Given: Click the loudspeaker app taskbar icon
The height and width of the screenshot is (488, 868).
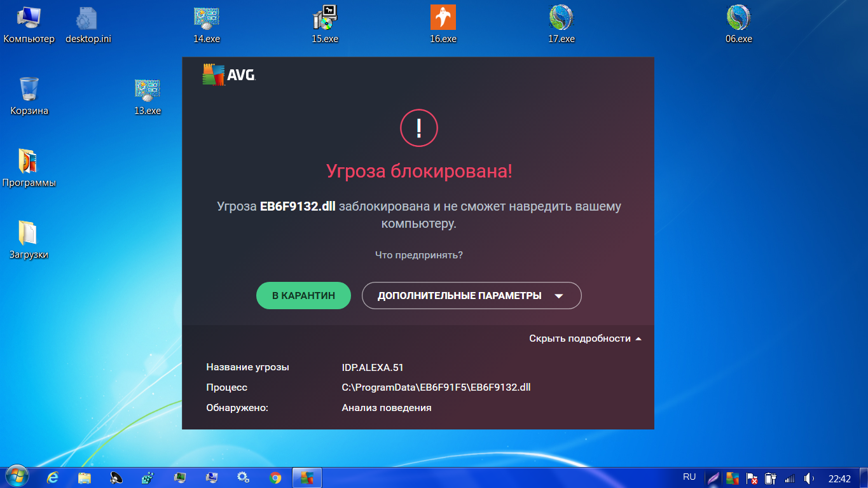Looking at the screenshot, I should [116, 477].
